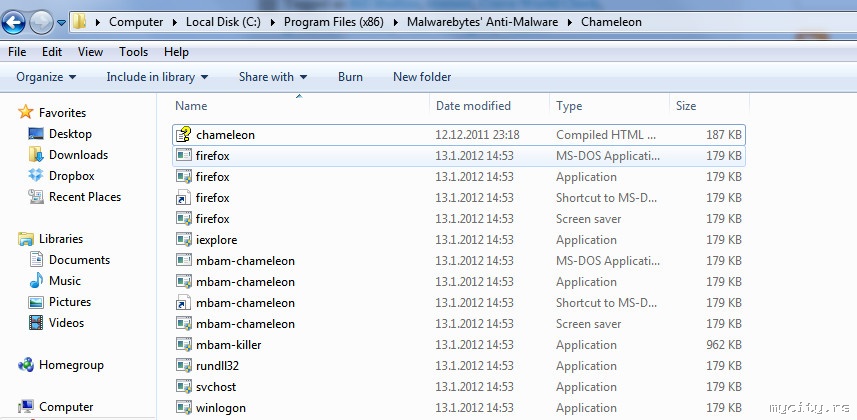Click the Pictures library icon
Screen dimensions: 857x420
tap(36, 302)
